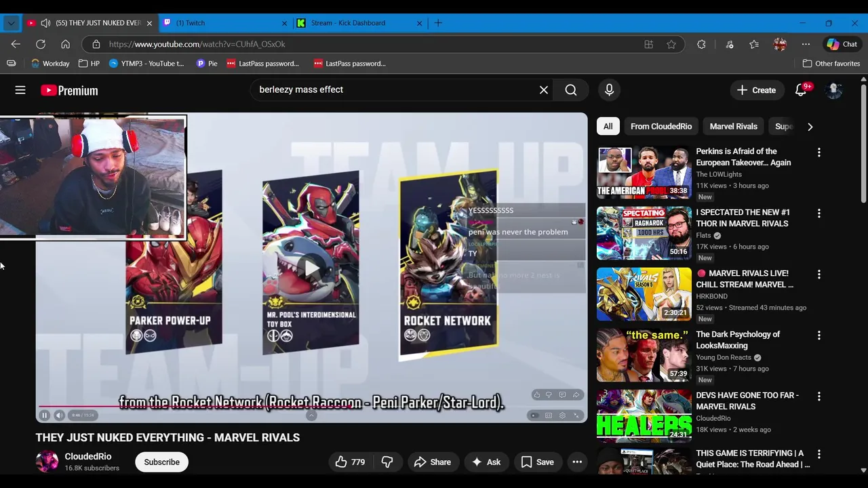Start voice search with the microphone
Screen dimensions: 868x488
(609, 89)
